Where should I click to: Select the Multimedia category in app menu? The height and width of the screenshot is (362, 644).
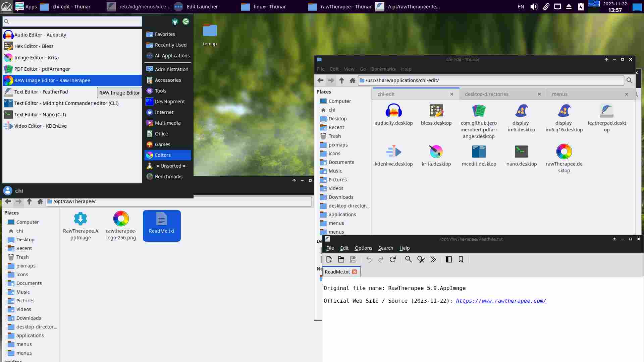(x=167, y=123)
